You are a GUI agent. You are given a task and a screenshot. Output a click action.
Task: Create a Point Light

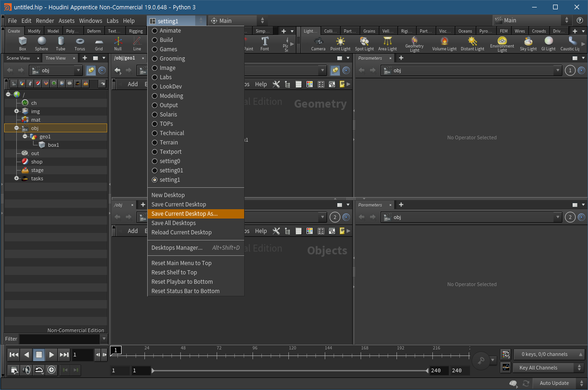(340, 44)
